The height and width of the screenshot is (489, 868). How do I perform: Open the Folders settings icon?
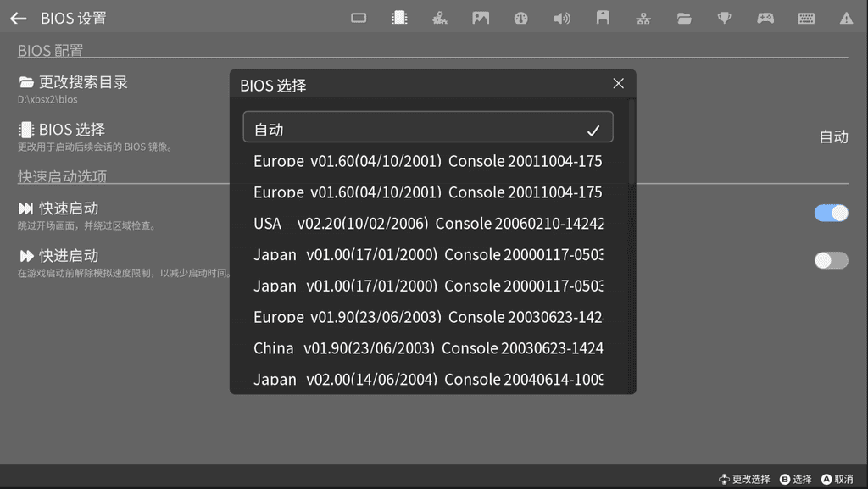click(684, 19)
